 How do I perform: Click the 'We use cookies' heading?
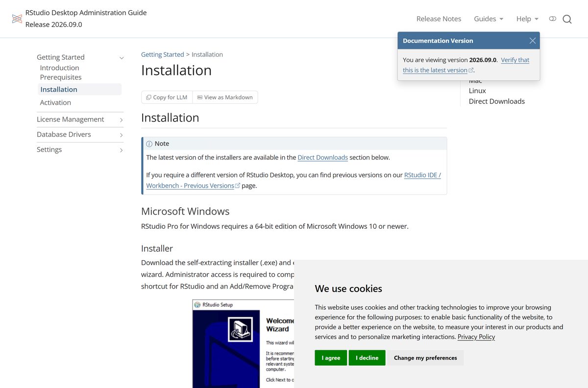(x=348, y=289)
